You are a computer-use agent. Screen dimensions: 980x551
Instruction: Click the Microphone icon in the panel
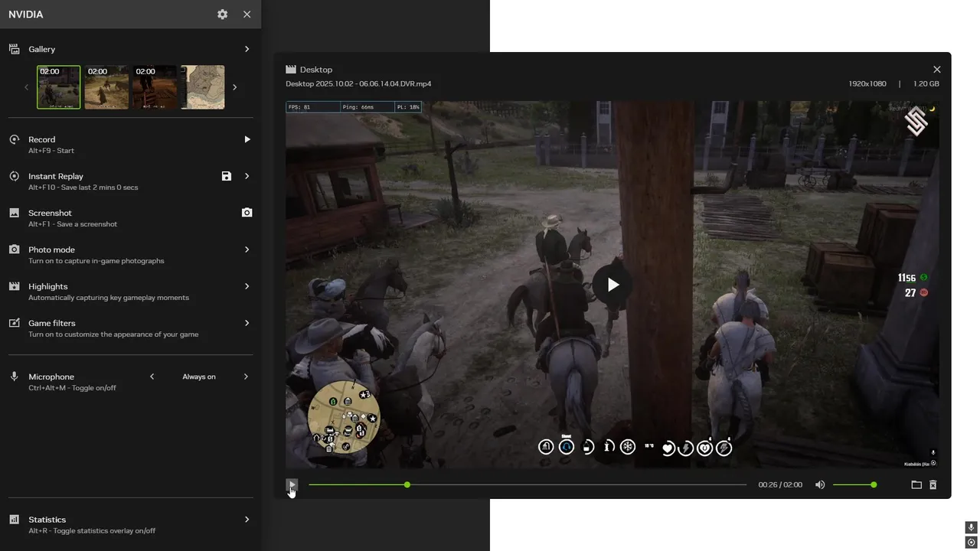click(x=14, y=377)
